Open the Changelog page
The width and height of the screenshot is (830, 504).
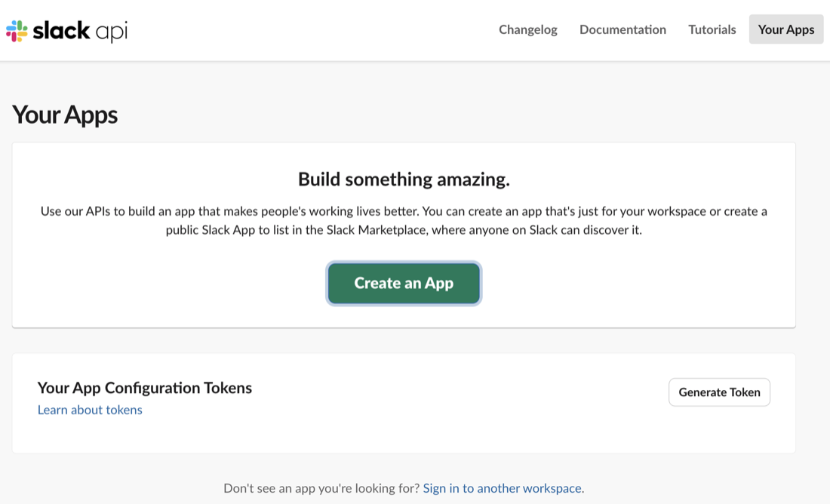pos(527,29)
